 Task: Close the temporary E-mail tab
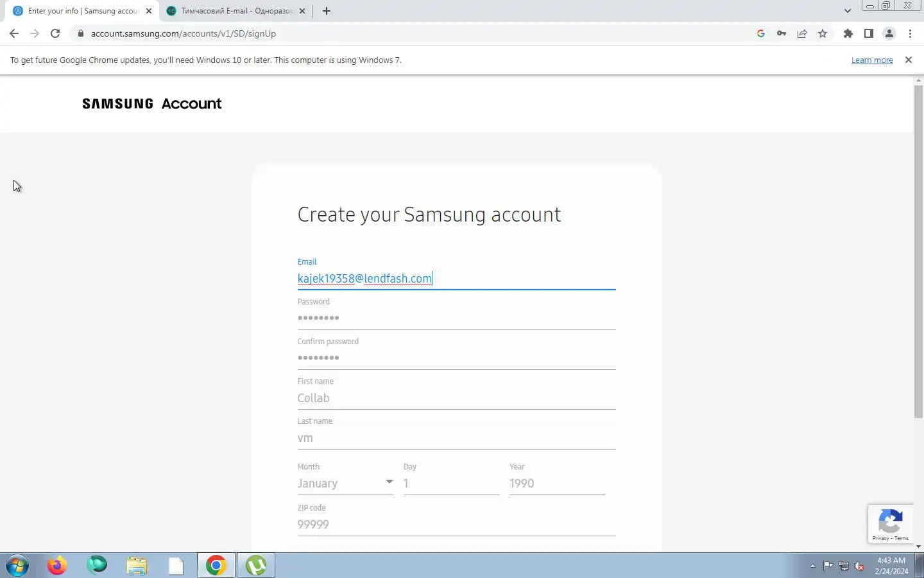pyautogui.click(x=302, y=11)
